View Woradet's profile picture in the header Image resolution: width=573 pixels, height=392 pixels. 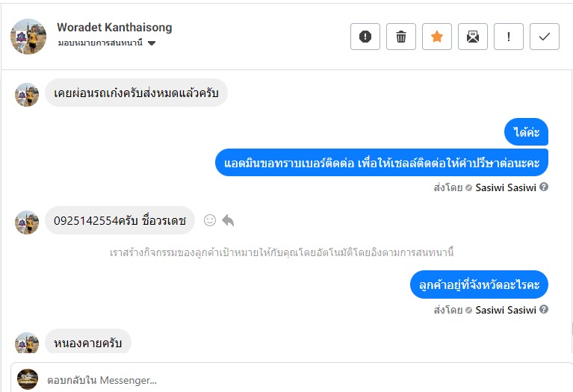tap(29, 36)
